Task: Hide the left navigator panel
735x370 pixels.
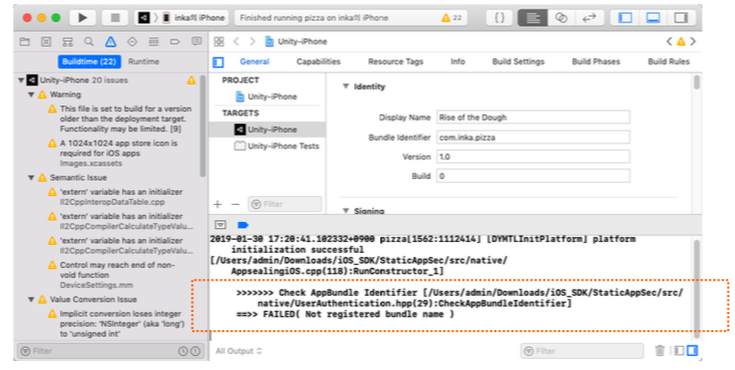Action: 625,18
